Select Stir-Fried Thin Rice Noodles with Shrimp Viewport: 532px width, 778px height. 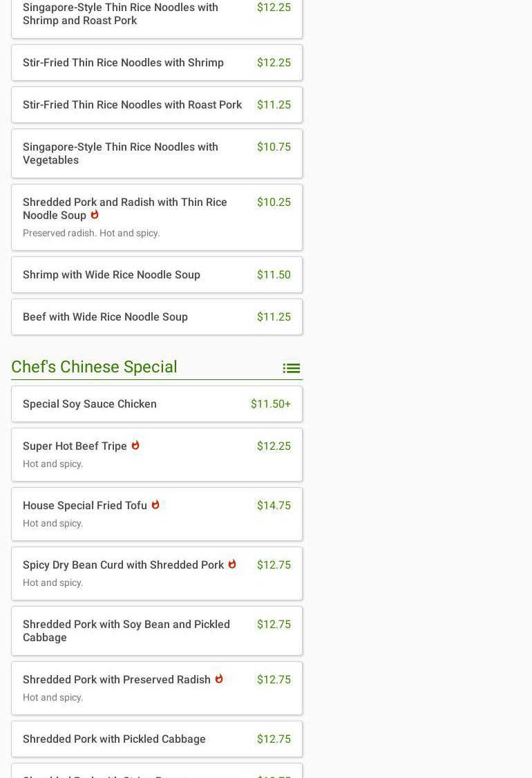click(x=123, y=63)
